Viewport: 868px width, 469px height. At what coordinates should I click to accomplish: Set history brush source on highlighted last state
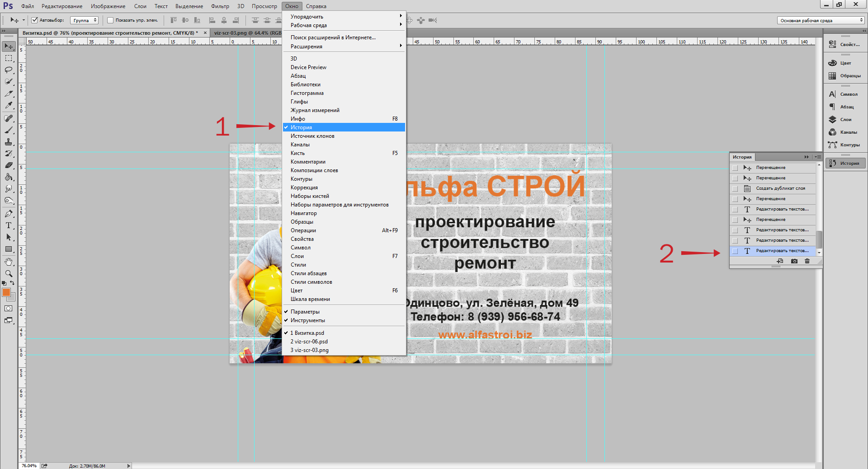tap(735, 251)
